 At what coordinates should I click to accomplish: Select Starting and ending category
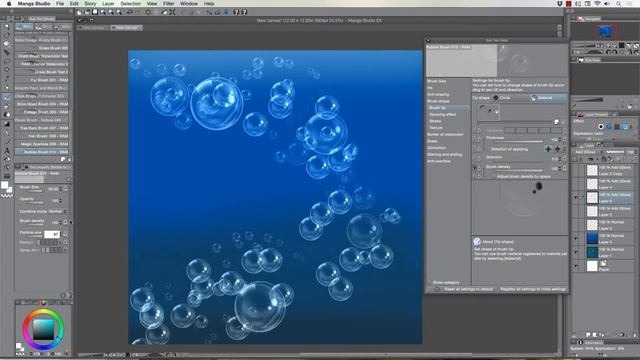[x=444, y=154]
